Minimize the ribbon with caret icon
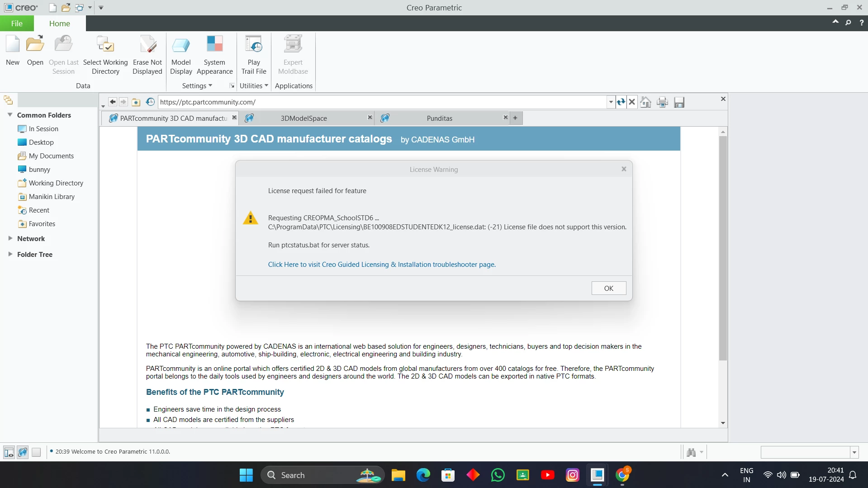The image size is (868, 488). 835,22
